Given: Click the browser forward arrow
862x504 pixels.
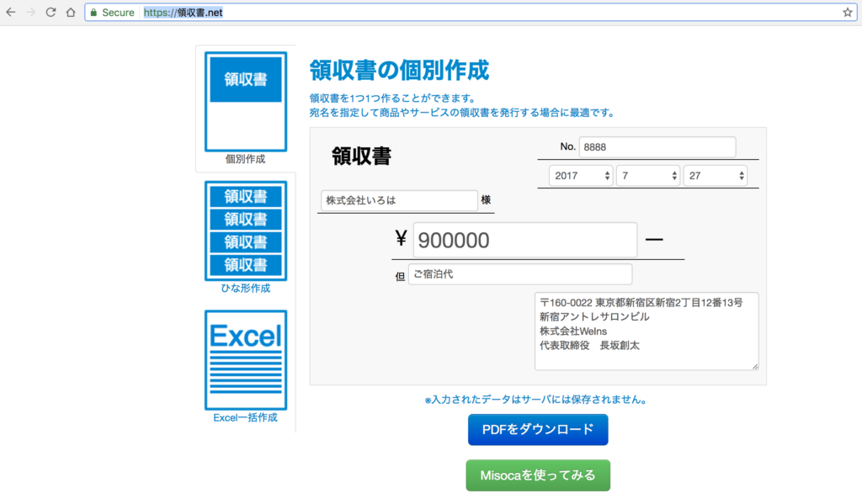Looking at the screenshot, I should pos(31,13).
